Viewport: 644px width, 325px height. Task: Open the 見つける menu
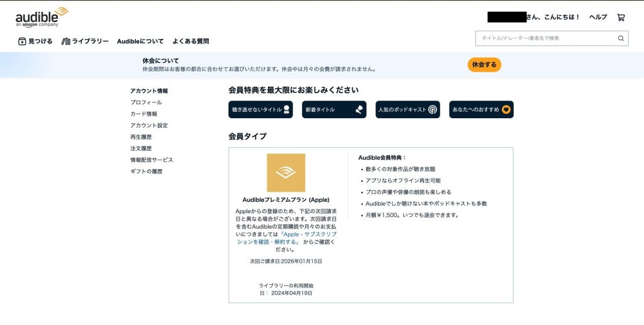pos(35,41)
